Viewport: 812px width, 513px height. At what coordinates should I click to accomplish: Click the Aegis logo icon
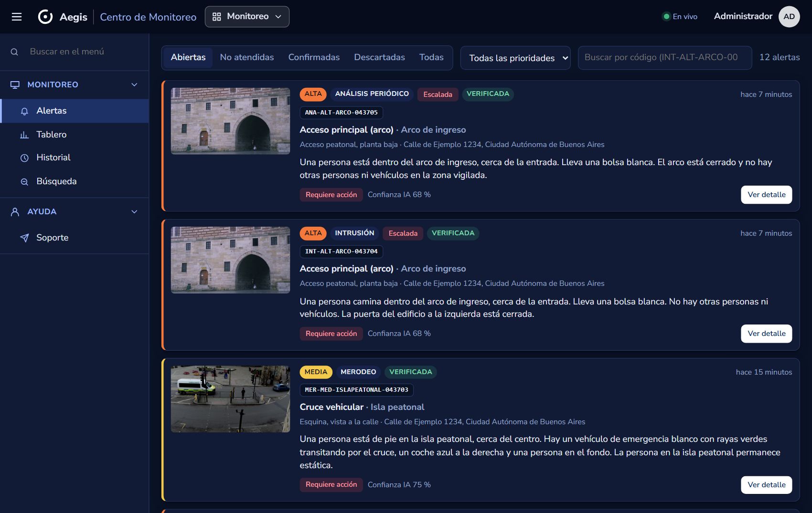[45, 17]
